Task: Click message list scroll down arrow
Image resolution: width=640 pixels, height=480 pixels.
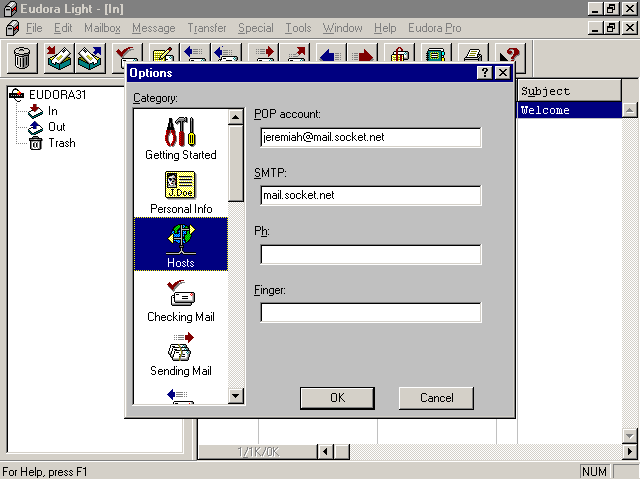Action: pos(630,436)
